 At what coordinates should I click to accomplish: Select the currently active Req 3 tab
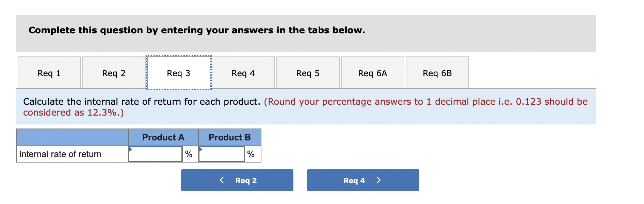[178, 73]
